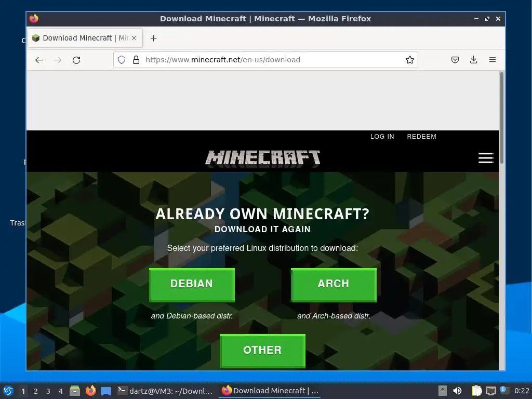This screenshot has width=532, height=399.
Task: Click the REDEEM link
Action: coord(421,137)
